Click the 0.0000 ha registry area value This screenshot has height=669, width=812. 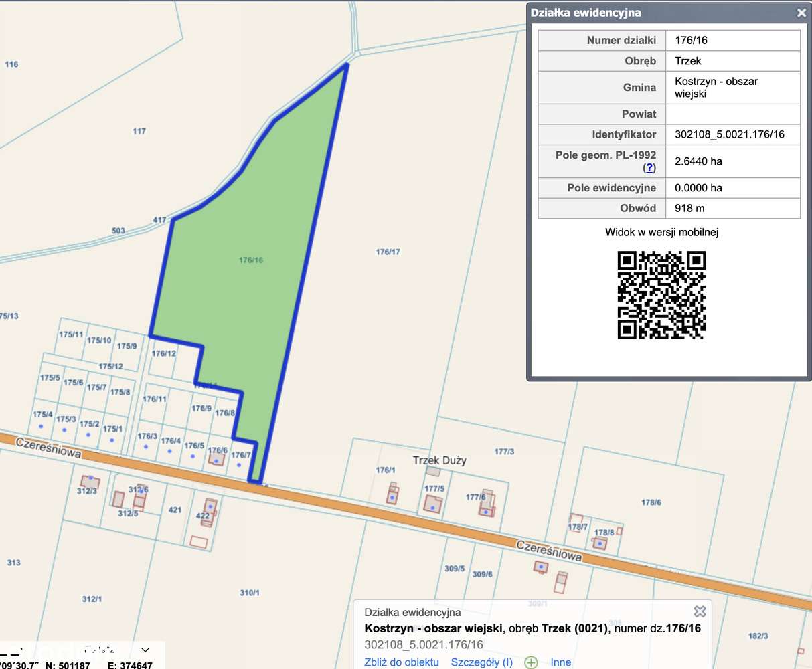pos(698,188)
